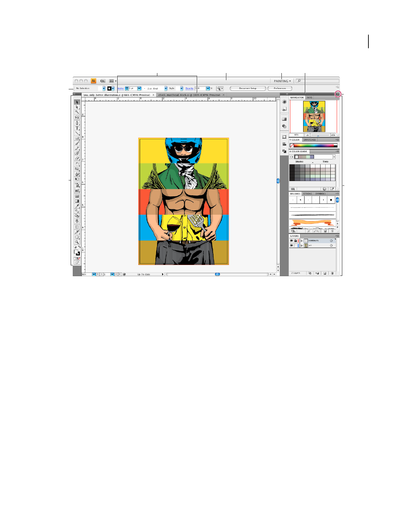This screenshot has height=532, width=416.
Task: Switch to the SWATCHES tab
Action: (x=310, y=140)
